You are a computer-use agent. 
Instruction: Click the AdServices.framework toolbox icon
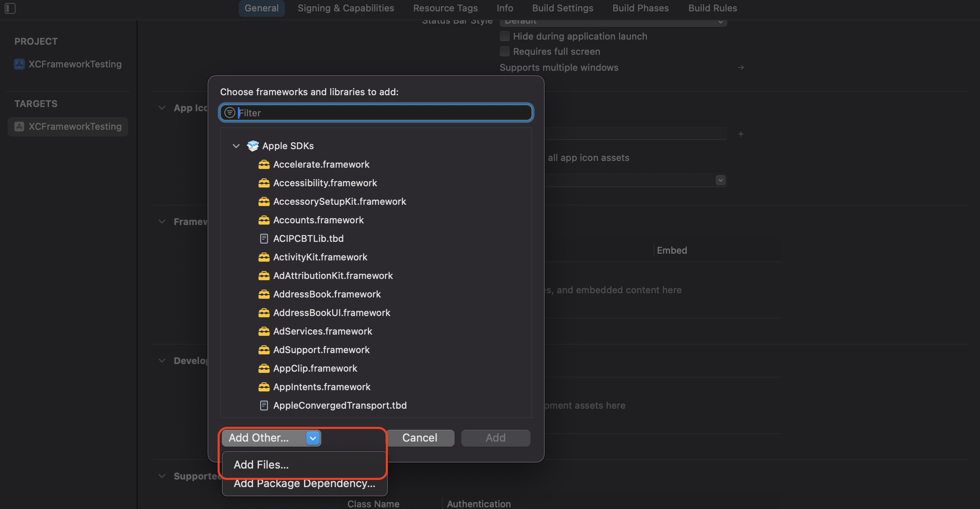point(264,331)
